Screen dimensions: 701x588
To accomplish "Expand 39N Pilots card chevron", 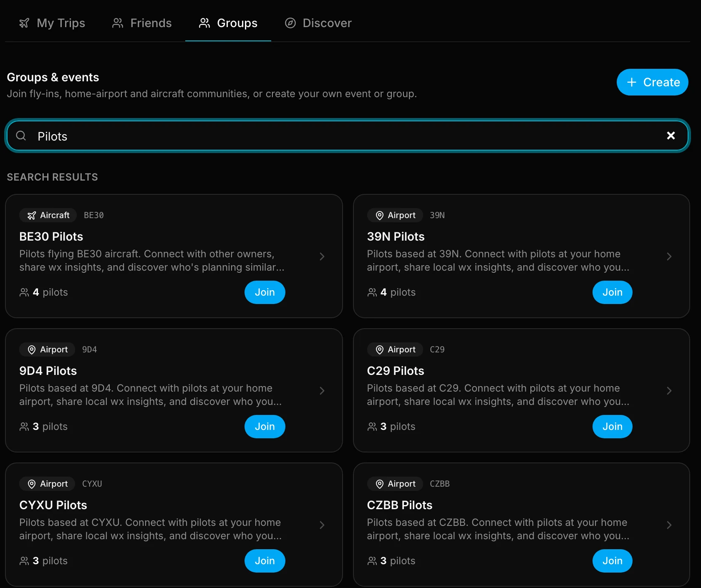I will pos(669,256).
